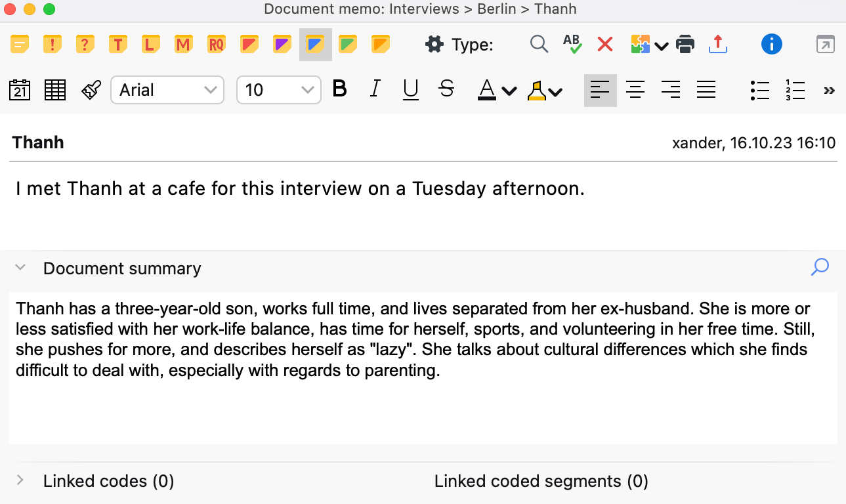
Task: Expand the Linked codes section
Action: pos(20,480)
